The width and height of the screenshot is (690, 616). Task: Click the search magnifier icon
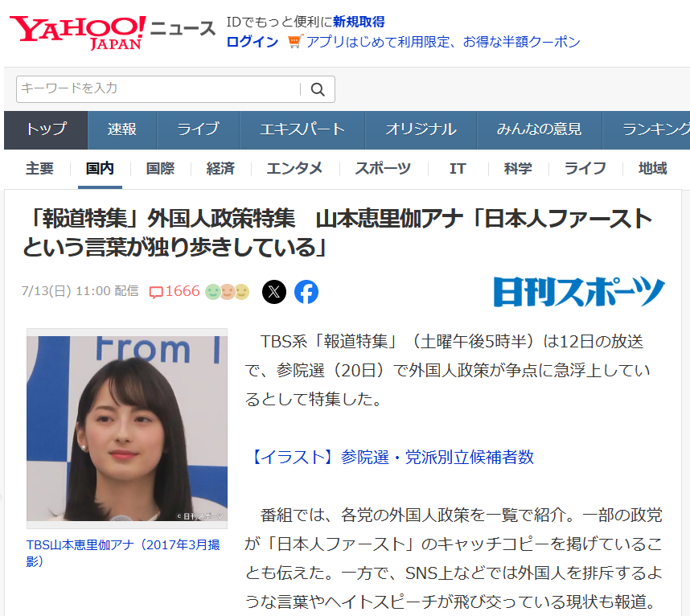pyautogui.click(x=318, y=89)
